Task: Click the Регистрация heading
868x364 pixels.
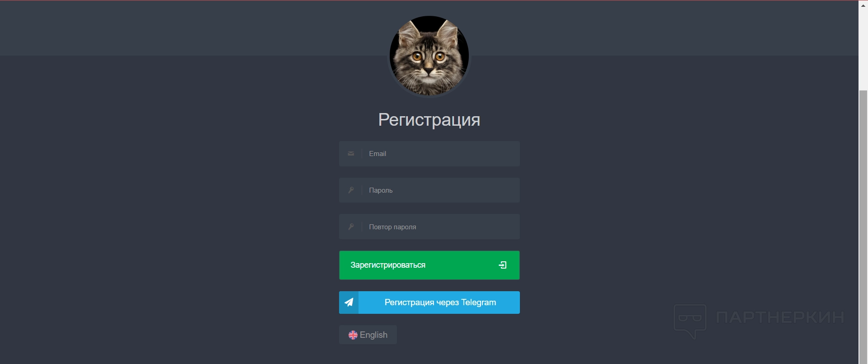Action: click(x=429, y=120)
